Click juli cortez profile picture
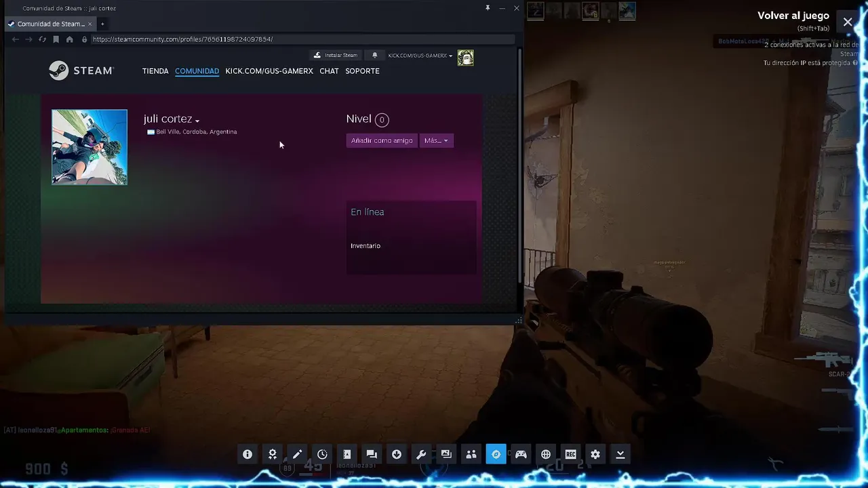This screenshot has height=488, width=868. [x=90, y=147]
